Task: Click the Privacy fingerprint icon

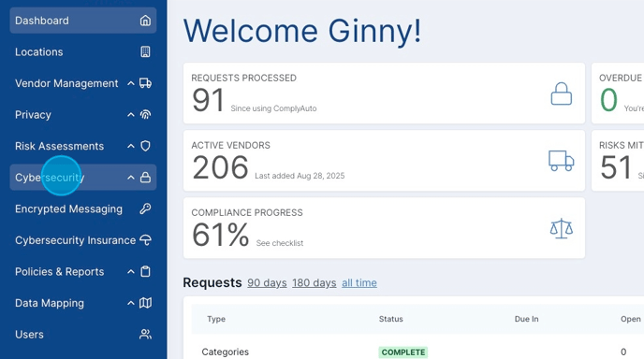Action: 145,114
